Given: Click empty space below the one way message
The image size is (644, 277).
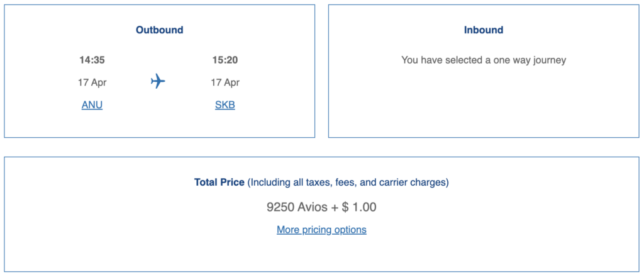Looking at the screenshot, I should pyautogui.click(x=484, y=101).
